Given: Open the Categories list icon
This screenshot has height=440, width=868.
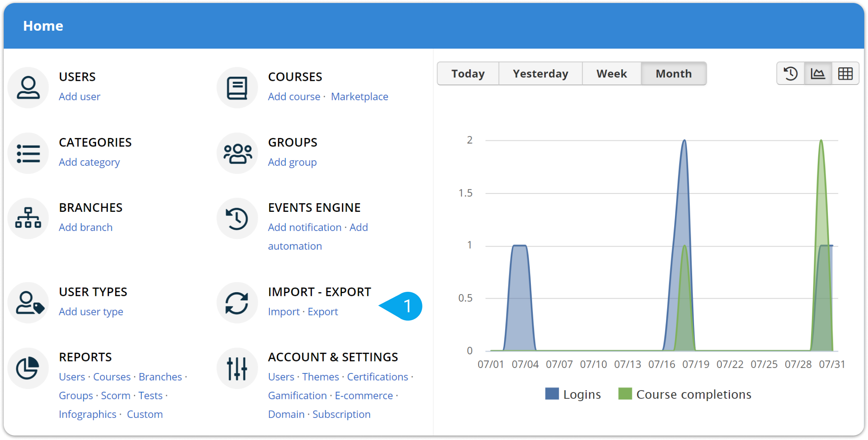Looking at the screenshot, I should tap(28, 153).
